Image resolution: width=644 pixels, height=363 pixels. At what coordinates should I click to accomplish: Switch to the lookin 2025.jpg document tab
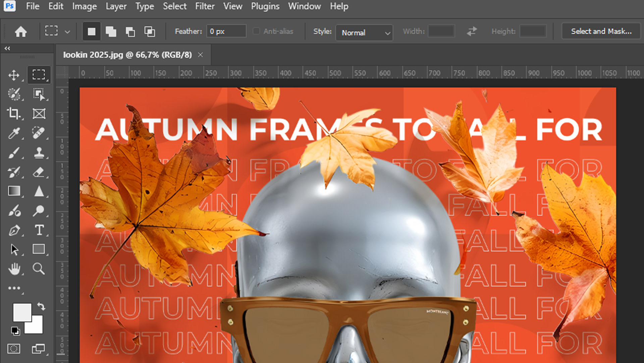pyautogui.click(x=127, y=55)
